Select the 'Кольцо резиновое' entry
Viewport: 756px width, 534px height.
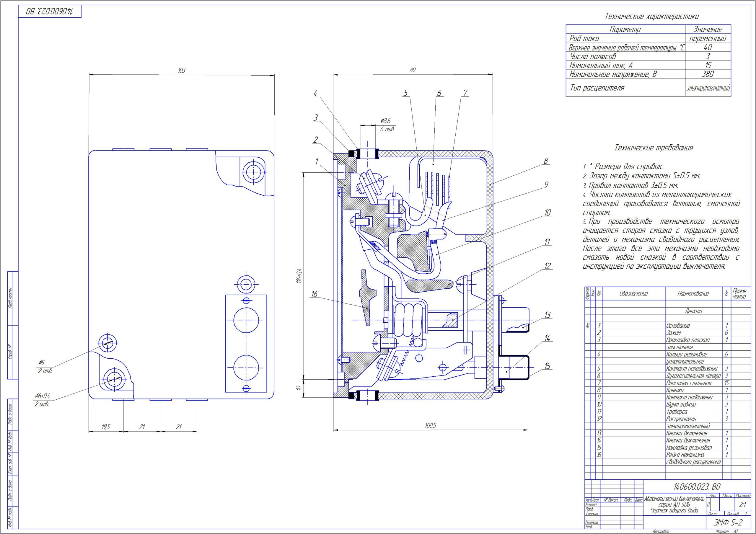click(687, 354)
